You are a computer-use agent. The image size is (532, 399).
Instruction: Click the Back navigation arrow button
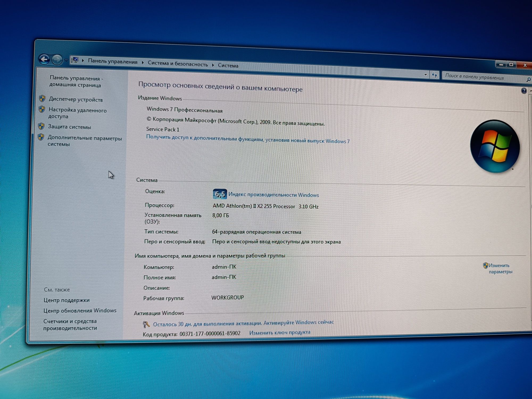(x=44, y=59)
